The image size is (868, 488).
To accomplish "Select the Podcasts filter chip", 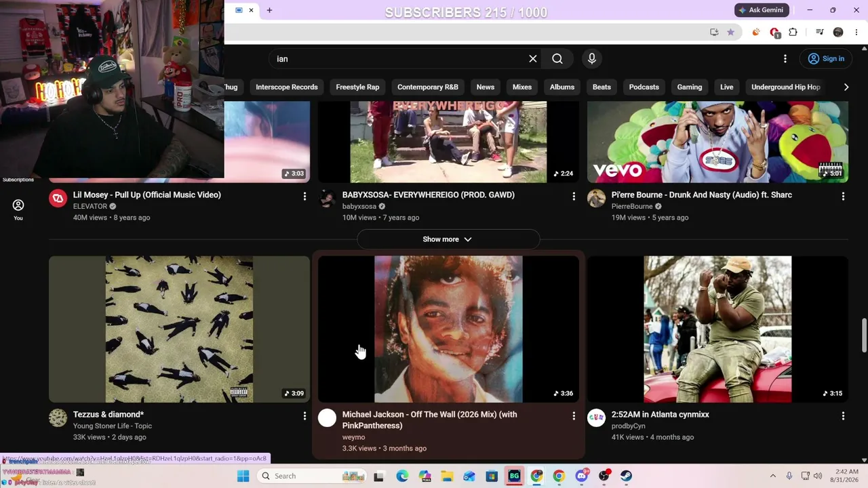I will coord(644,87).
